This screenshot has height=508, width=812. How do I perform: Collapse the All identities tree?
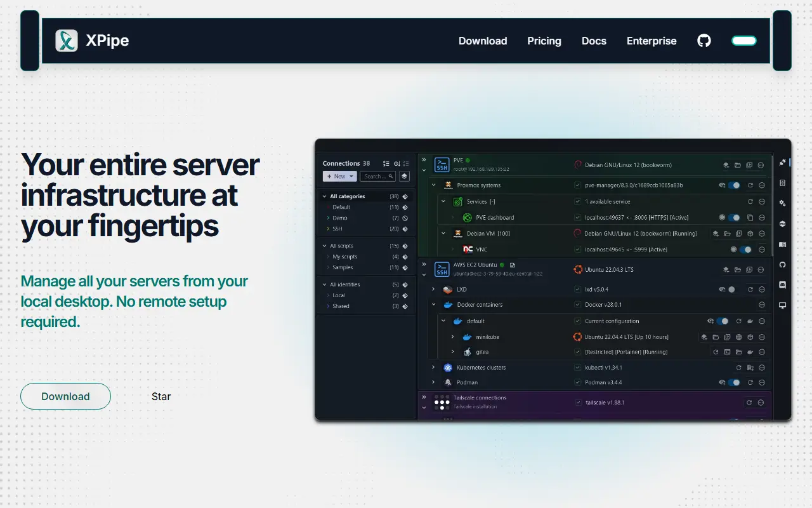click(x=325, y=284)
